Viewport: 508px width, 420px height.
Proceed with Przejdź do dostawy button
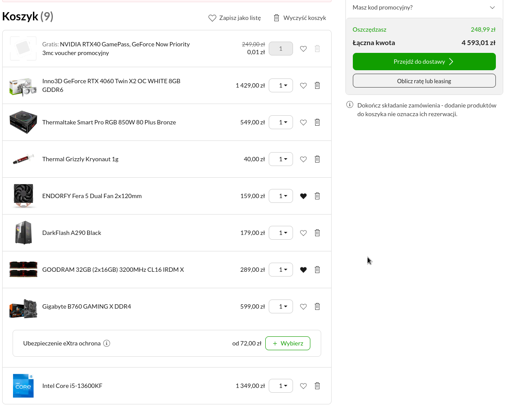[x=424, y=62]
